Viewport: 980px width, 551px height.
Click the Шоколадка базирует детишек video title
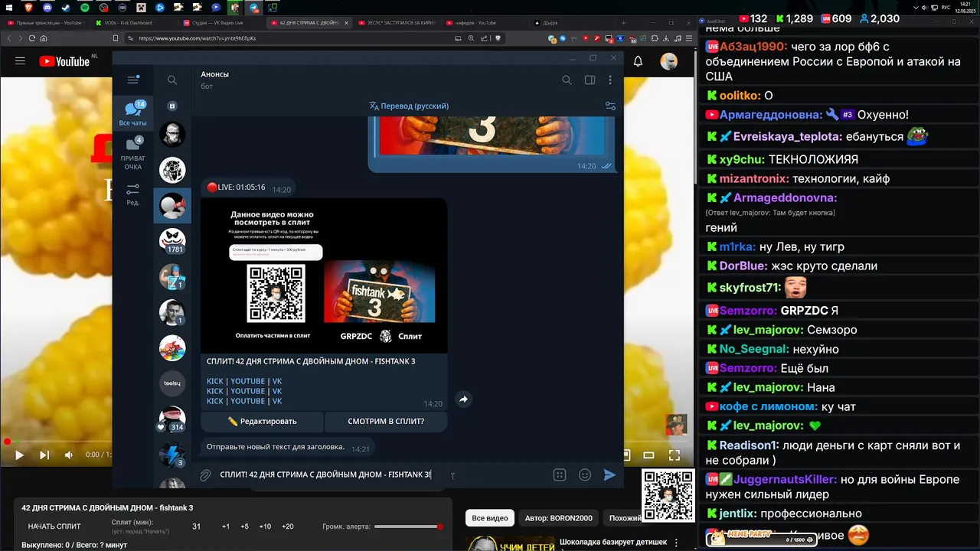coord(613,542)
